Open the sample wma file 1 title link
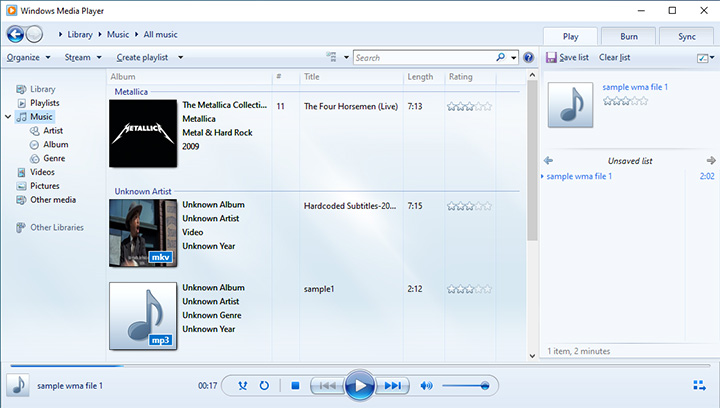 635,87
